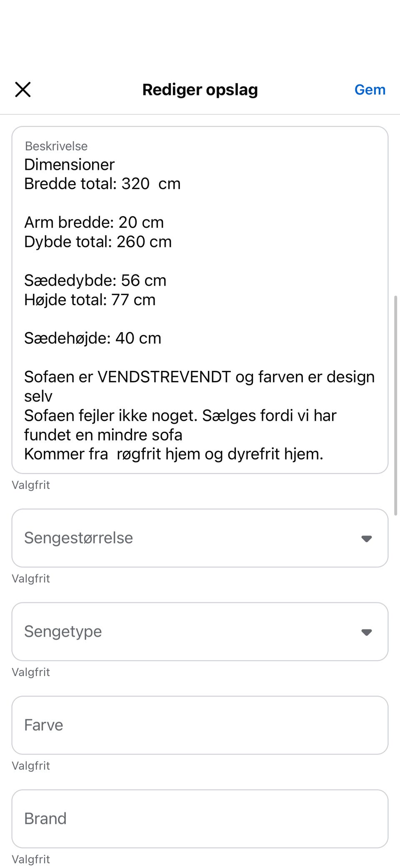Place cursor on "Bredde total: 320 cm" line
This screenshot has height=868, width=400.
102,184
